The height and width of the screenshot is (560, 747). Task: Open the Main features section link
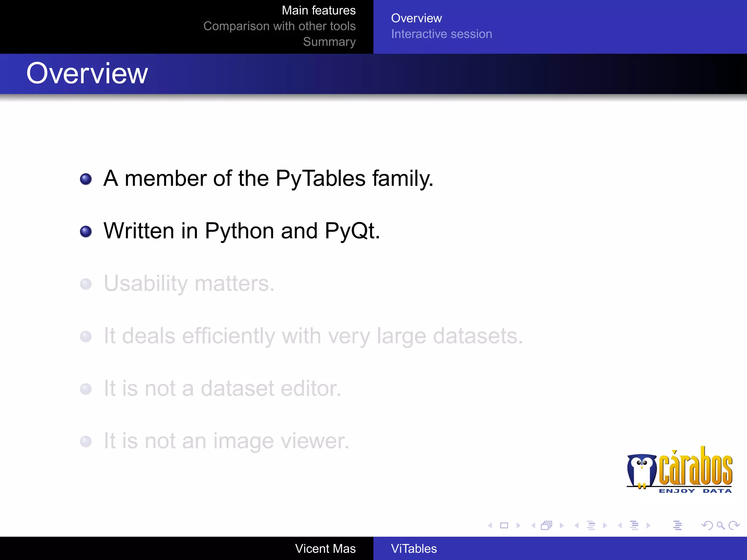(x=319, y=11)
